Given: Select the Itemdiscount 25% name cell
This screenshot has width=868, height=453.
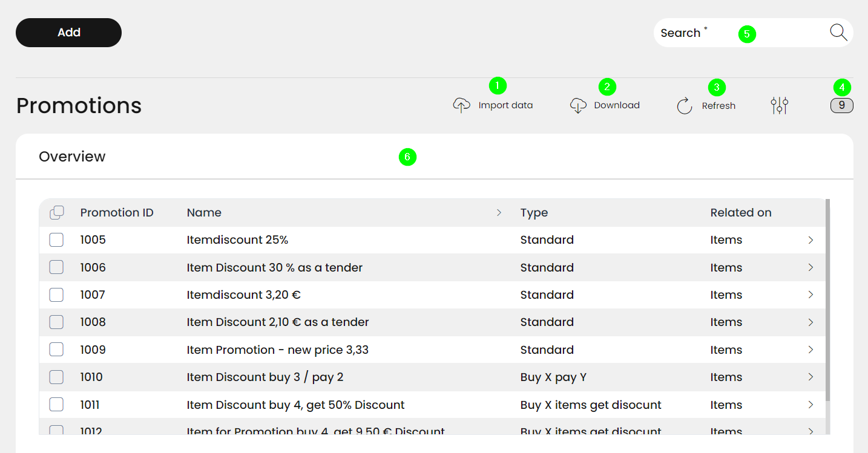Looking at the screenshot, I should [x=237, y=240].
